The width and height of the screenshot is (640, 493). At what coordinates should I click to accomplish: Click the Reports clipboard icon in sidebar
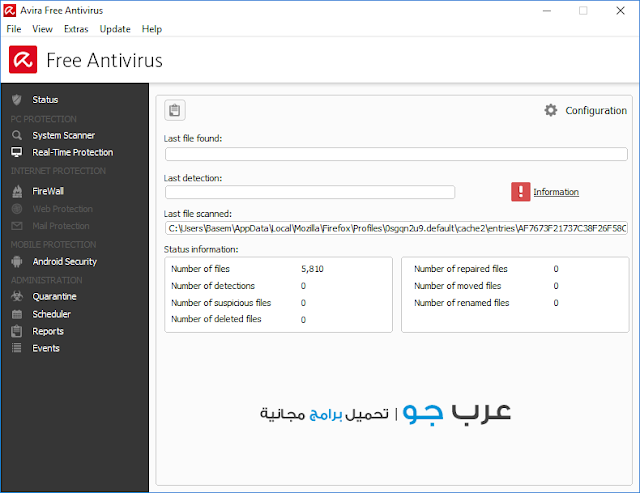click(17, 331)
